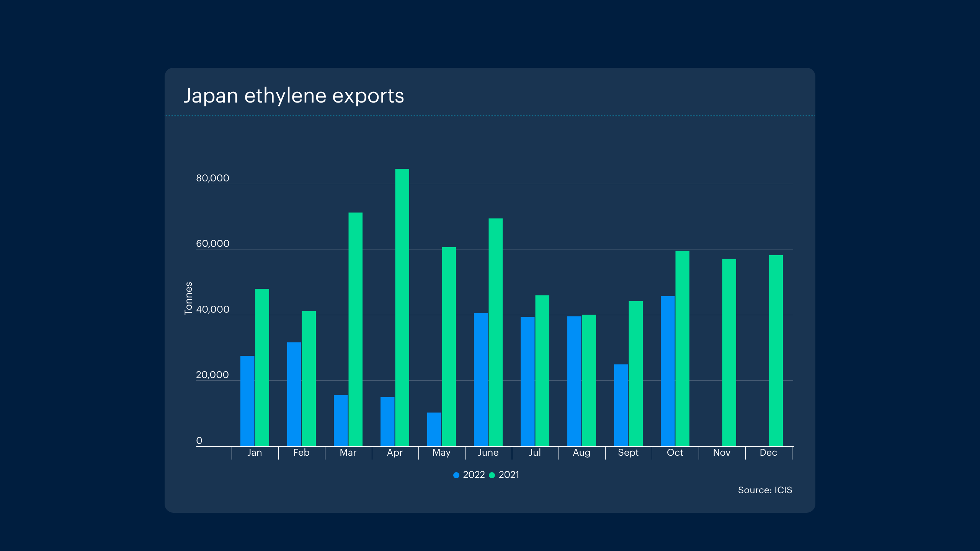Click the Feb axis label
Image resolution: width=980 pixels, height=551 pixels.
301,453
